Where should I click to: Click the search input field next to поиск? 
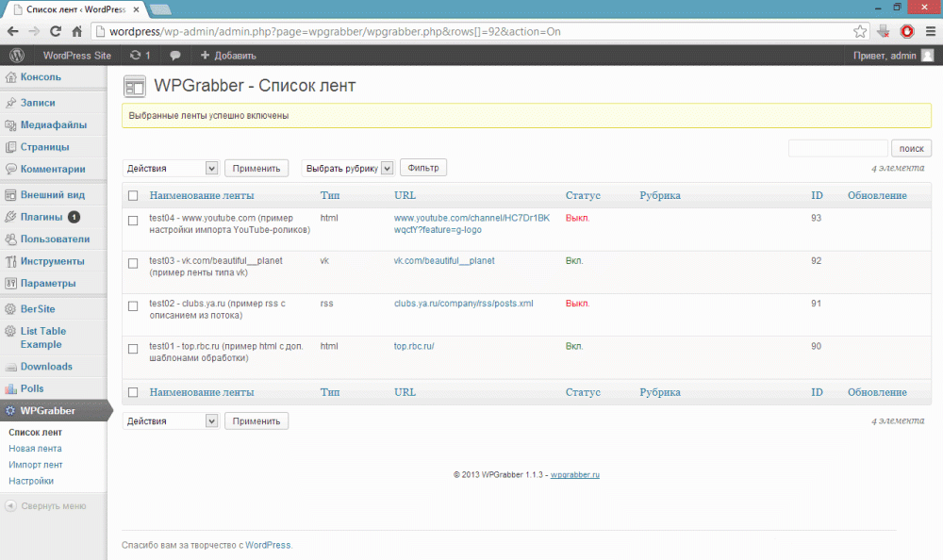837,149
